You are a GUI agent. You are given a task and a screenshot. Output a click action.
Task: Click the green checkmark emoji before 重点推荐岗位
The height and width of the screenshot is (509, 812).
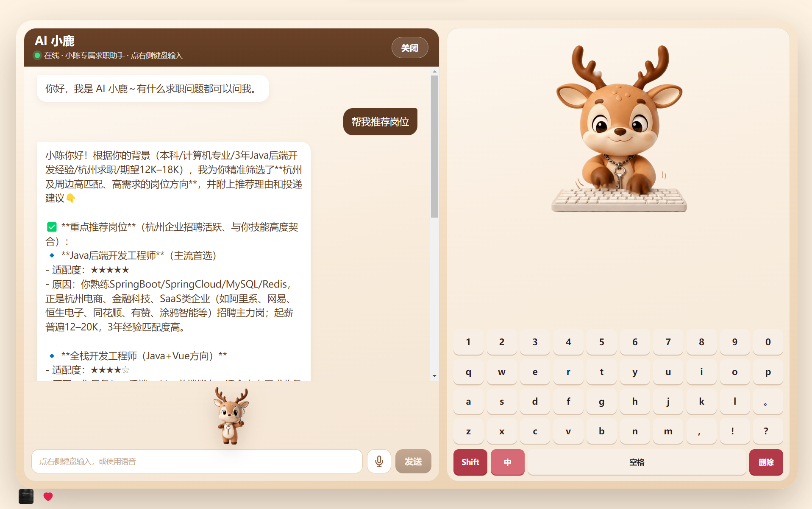tap(52, 227)
